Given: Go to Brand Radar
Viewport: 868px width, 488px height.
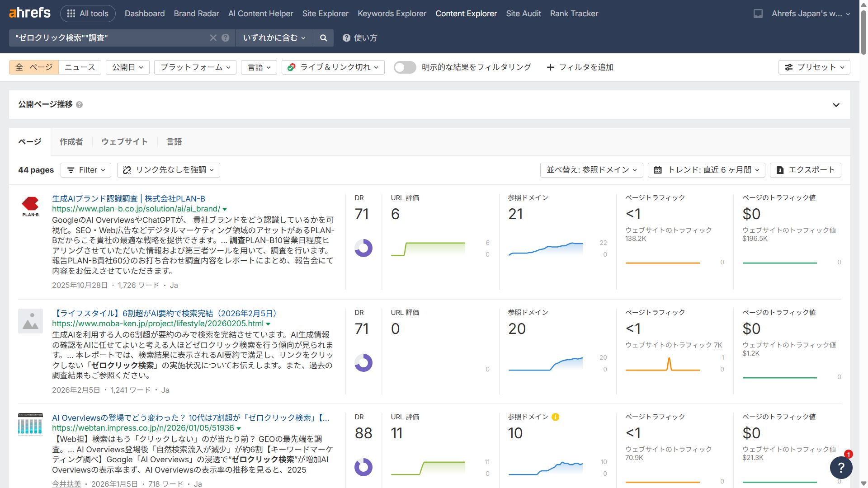Looking at the screenshot, I should (x=197, y=14).
